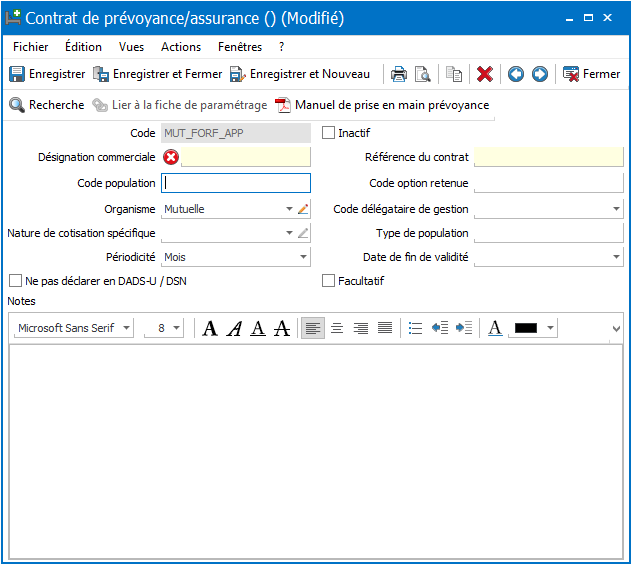
Task: Click the pencil edit icon next to Organisme
Action: click(303, 209)
